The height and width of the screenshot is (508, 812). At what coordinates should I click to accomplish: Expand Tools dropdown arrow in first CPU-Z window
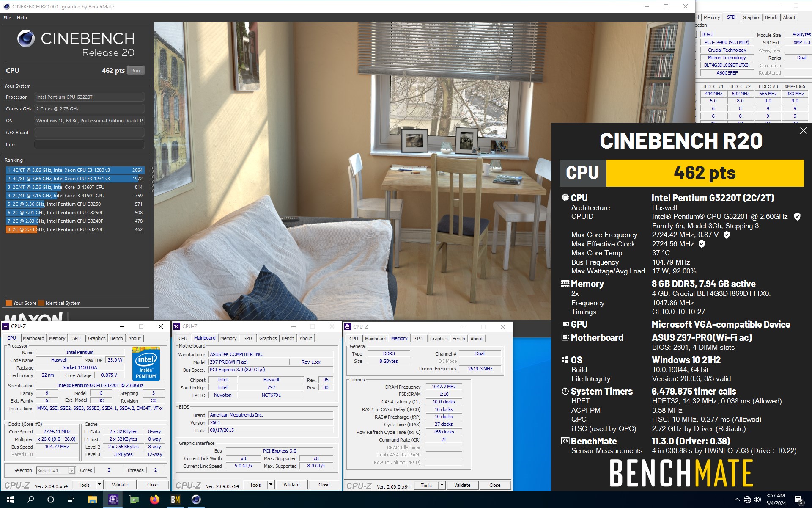click(99, 485)
